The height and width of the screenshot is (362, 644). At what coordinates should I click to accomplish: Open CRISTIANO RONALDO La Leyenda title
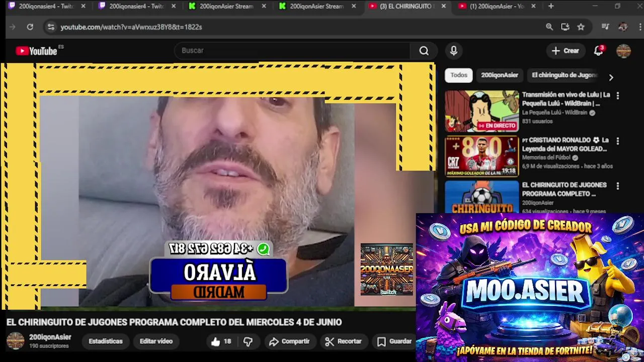click(565, 144)
